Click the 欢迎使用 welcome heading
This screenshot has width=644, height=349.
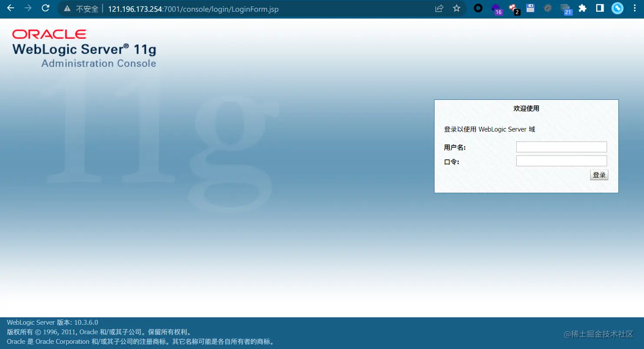tap(526, 109)
